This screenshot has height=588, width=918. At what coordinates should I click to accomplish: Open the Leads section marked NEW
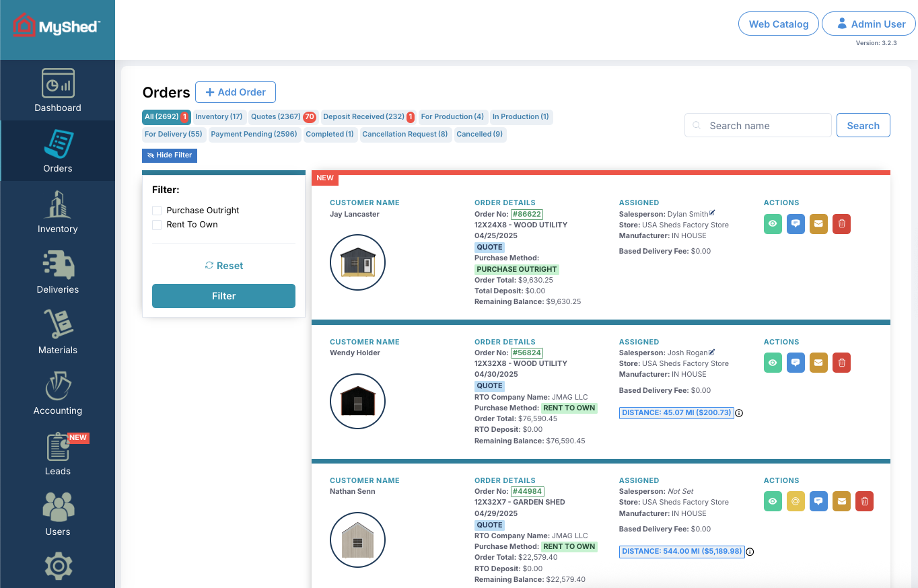(57, 453)
